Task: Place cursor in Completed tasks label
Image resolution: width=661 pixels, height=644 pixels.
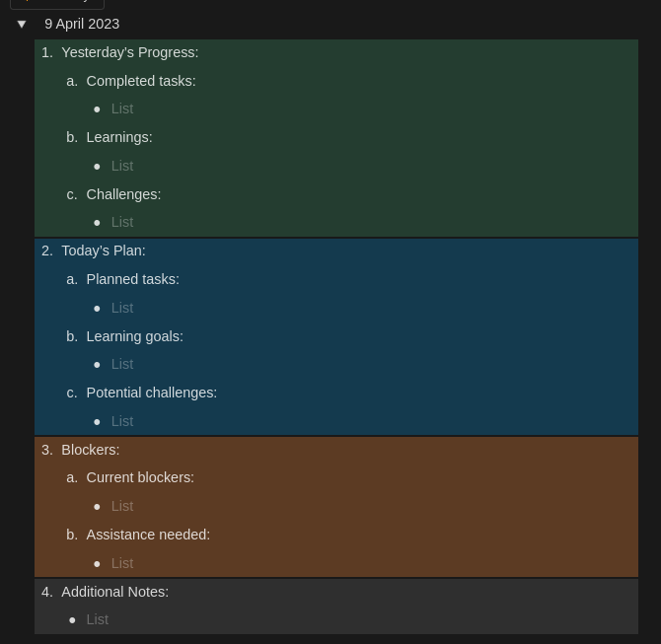Action: coord(141,81)
